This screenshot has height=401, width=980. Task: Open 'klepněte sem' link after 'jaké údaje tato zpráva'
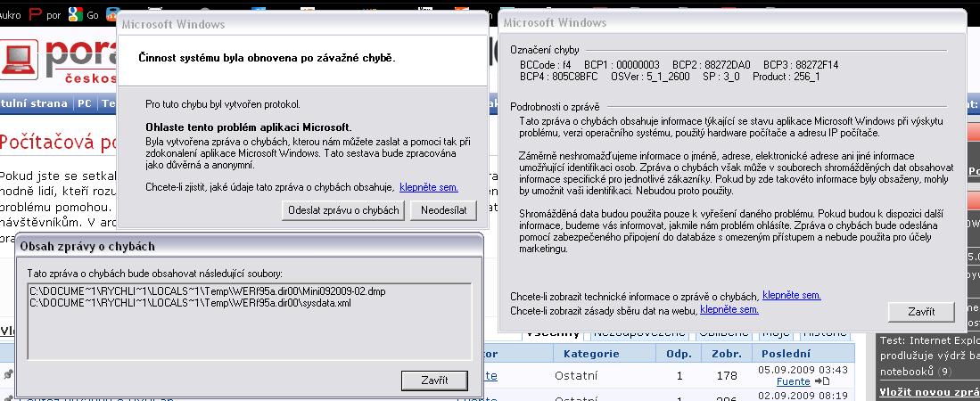(429, 187)
